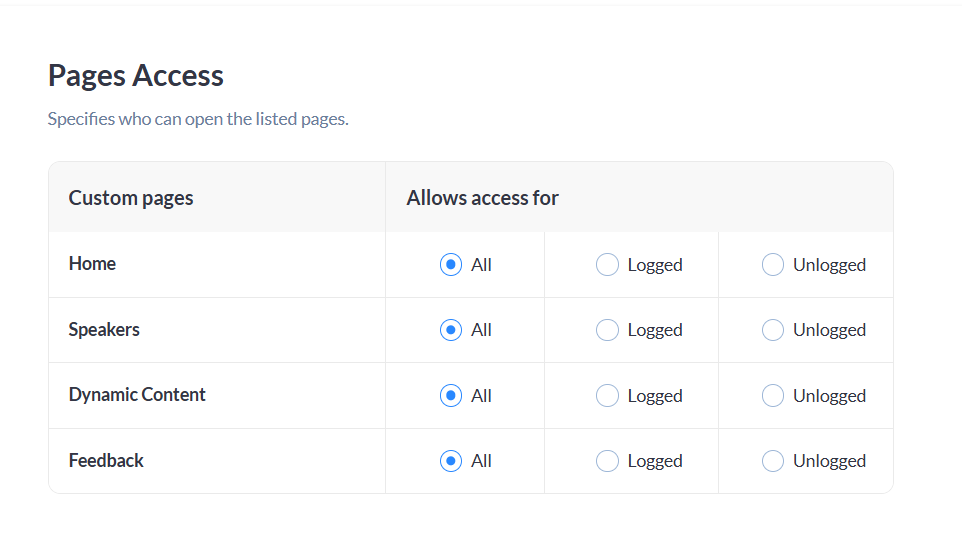Select All access for Dynamic Content

tap(451, 396)
